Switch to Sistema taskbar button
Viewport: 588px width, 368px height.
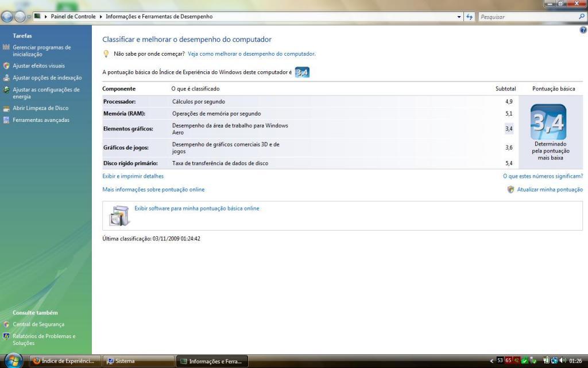[x=139, y=361]
